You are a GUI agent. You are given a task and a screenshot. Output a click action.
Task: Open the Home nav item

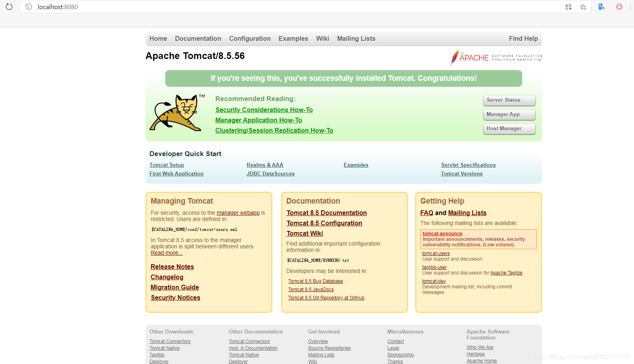pos(158,38)
